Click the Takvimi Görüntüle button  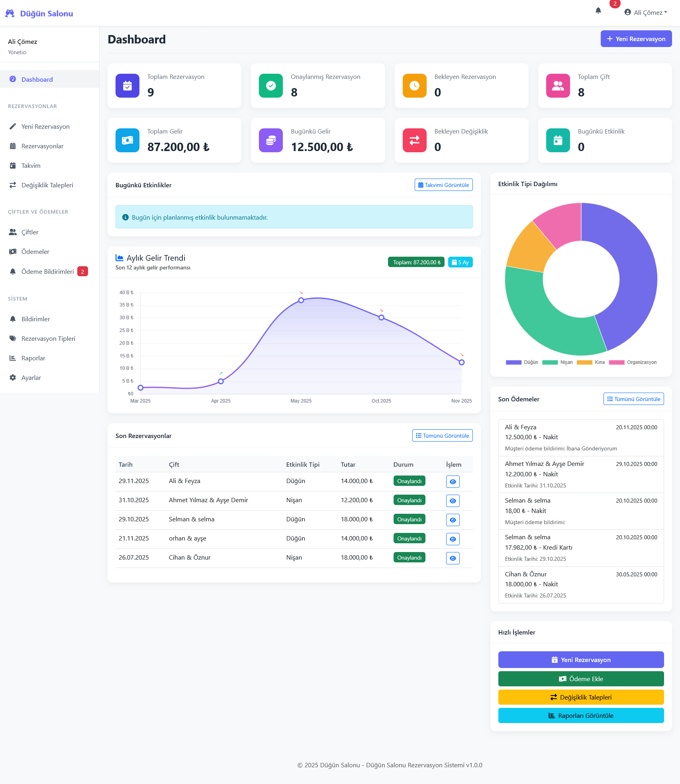point(443,185)
